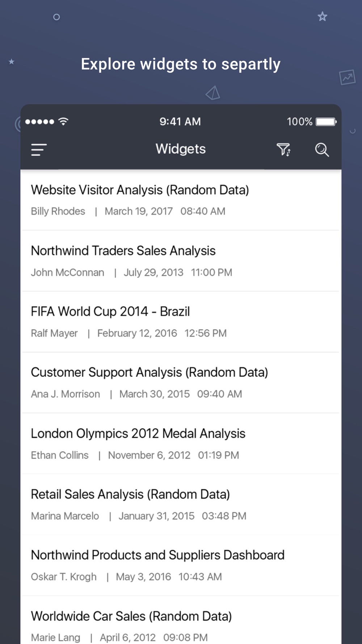
Task: Tap the 9:41 AM status bar clock
Action: tap(180, 121)
